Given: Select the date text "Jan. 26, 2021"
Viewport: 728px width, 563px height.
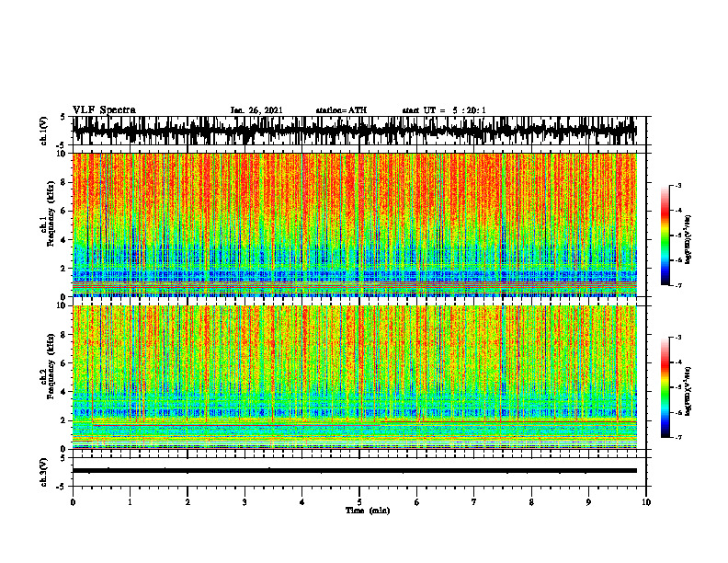Looking at the screenshot, I should point(256,110).
